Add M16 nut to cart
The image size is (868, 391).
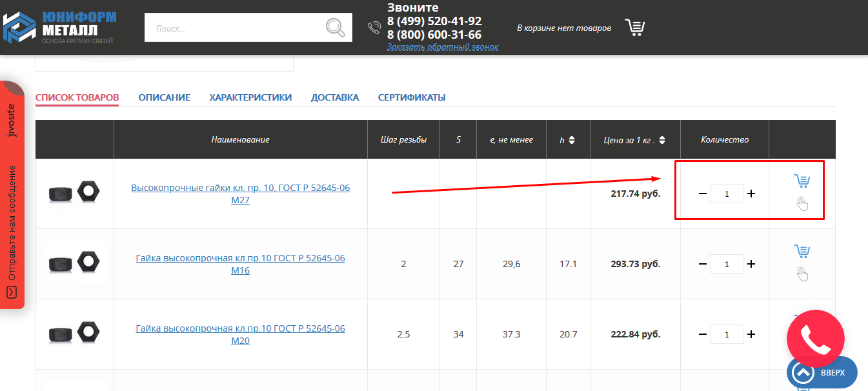[802, 251]
